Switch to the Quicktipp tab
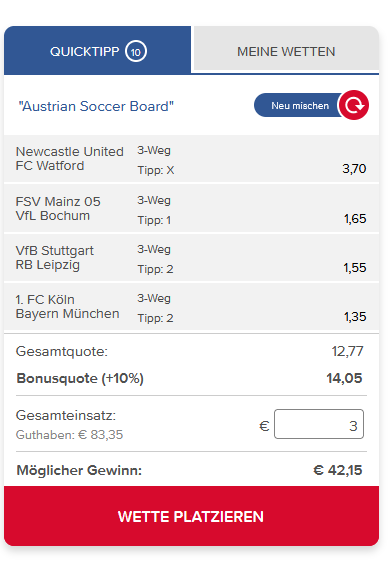This screenshot has height=577, width=391. [x=97, y=50]
